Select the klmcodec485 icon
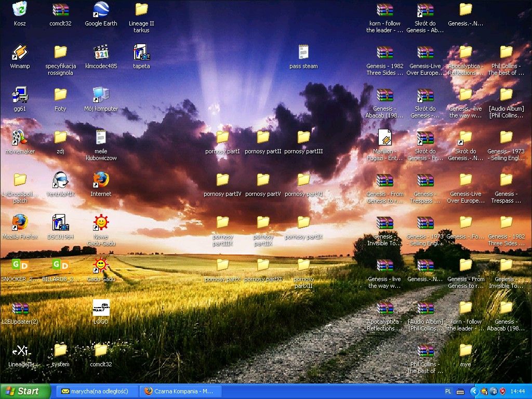This screenshot has height=399, width=532. (x=101, y=52)
